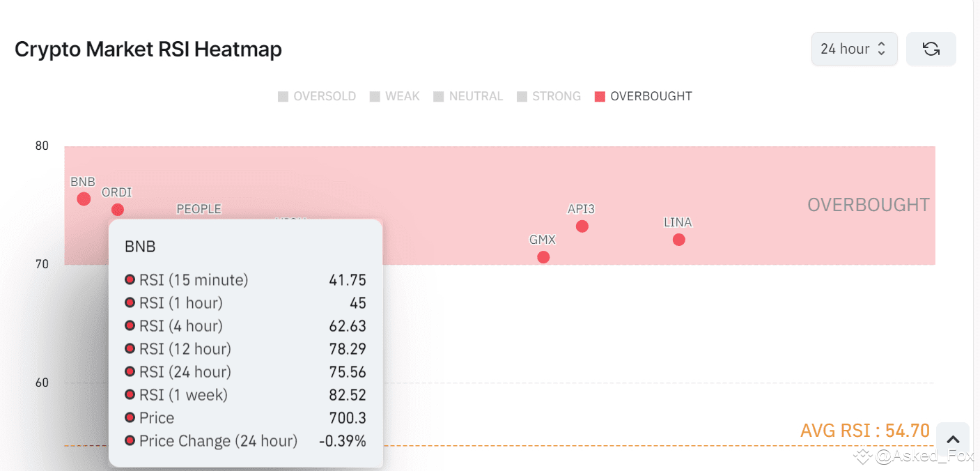This screenshot has width=980, height=471.
Task: Click the AVG RSI 54.70 label
Action: pos(865,431)
